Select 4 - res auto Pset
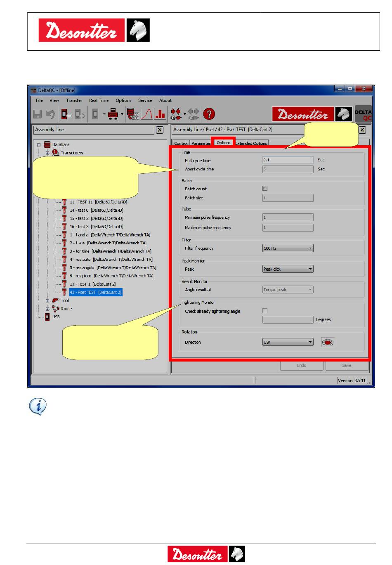This screenshot has height=565, width=392. 111,260
